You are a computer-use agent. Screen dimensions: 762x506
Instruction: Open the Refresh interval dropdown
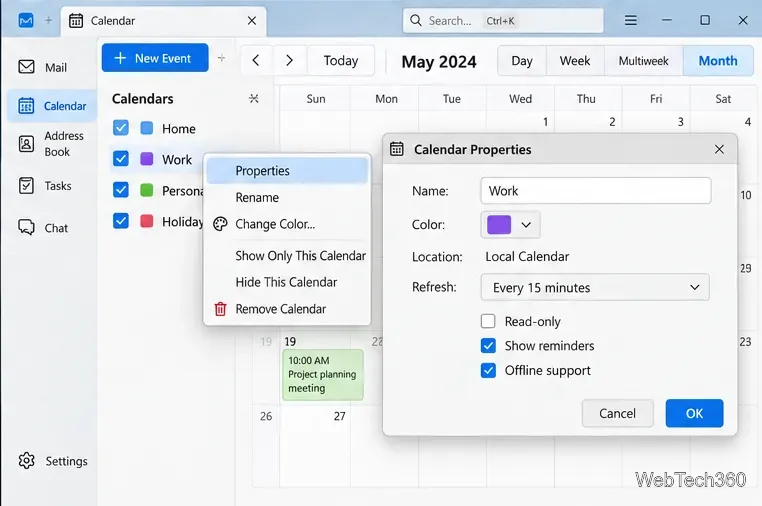595,287
